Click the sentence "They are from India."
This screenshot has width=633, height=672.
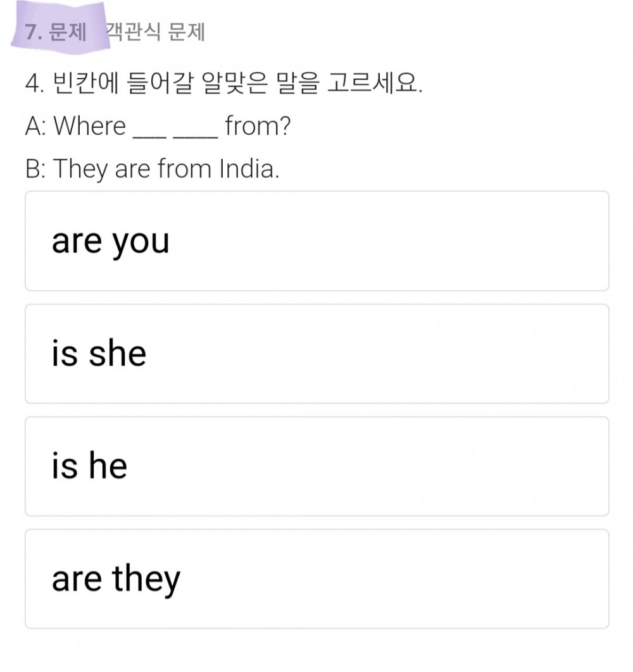click(166, 170)
